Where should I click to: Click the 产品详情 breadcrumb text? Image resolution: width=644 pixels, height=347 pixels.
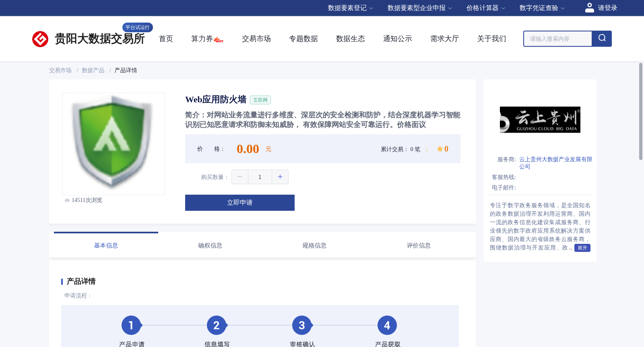(126, 71)
